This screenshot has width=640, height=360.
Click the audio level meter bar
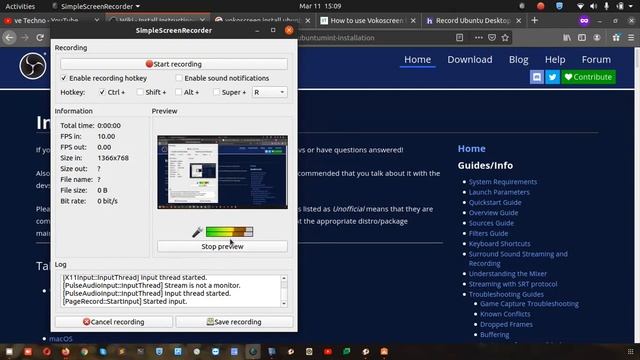click(229, 232)
